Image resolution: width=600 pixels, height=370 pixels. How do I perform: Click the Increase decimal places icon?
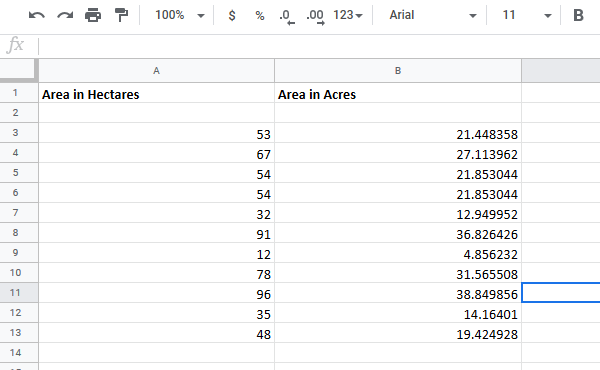click(315, 16)
